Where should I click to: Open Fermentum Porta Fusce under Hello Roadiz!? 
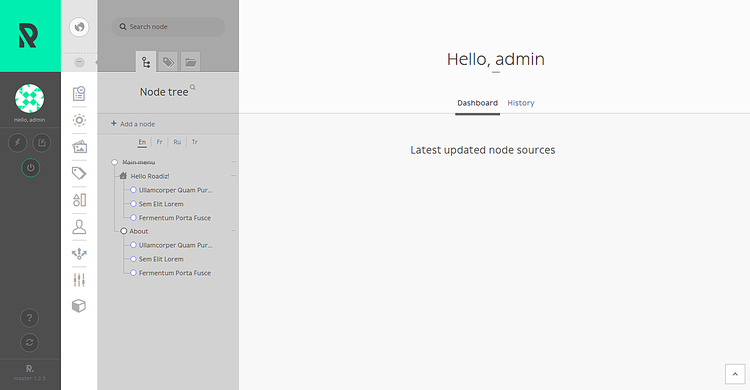point(175,218)
